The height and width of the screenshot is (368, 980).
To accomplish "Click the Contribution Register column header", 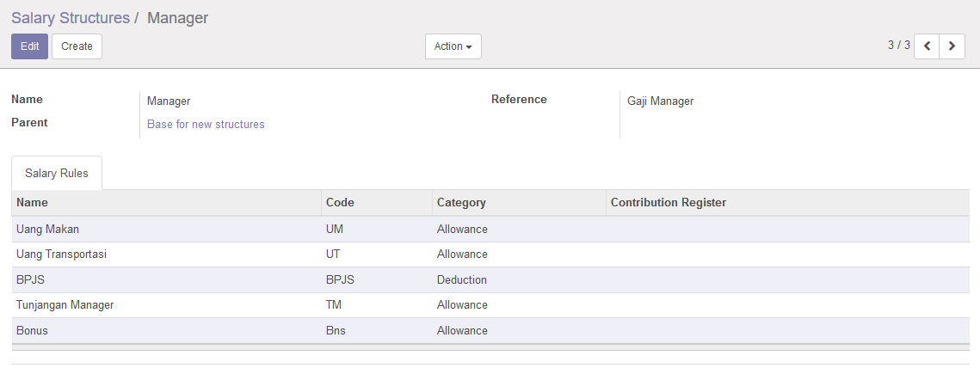I will [x=668, y=203].
